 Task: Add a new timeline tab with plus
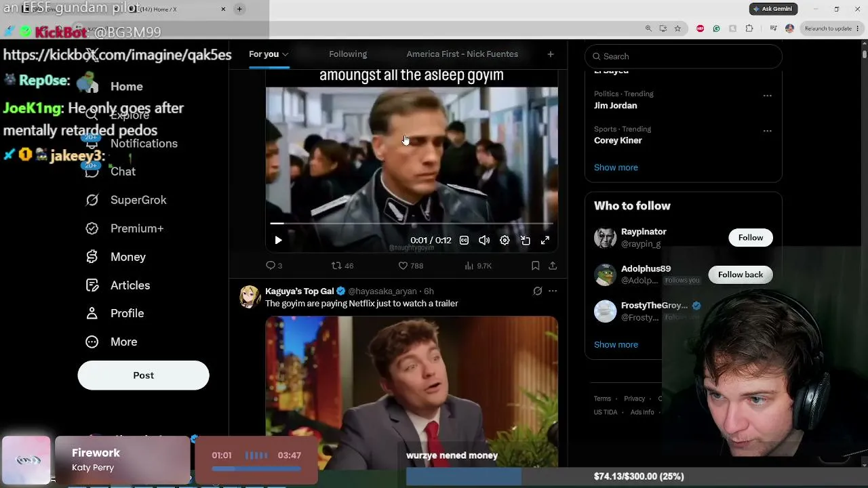pyautogui.click(x=551, y=54)
